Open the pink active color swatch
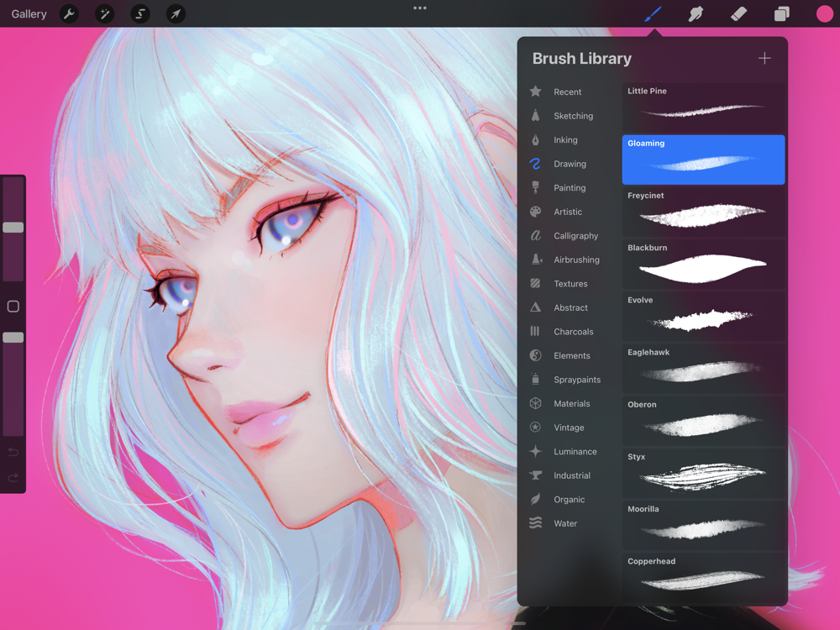The image size is (840, 630). pos(825,14)
